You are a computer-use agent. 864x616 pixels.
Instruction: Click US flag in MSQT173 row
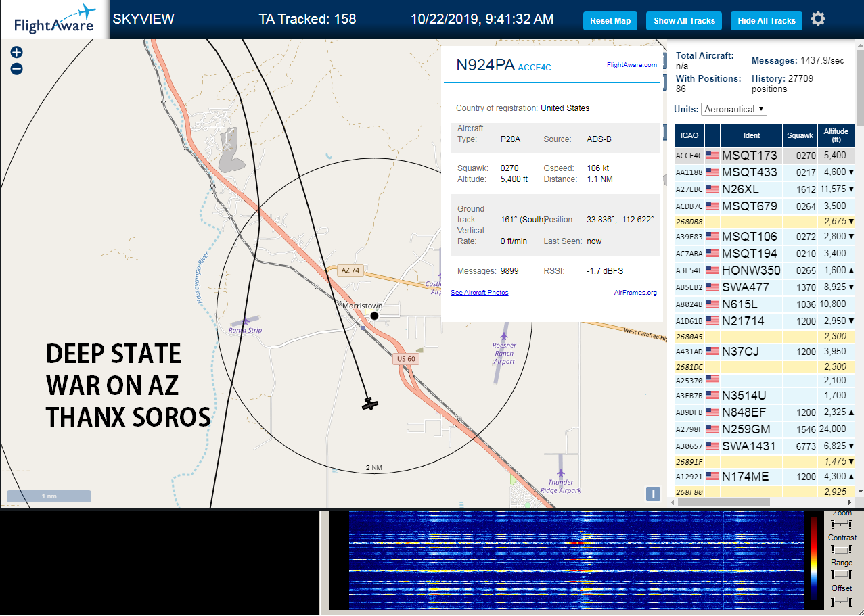pyautogui.click(x=712, y=156)
